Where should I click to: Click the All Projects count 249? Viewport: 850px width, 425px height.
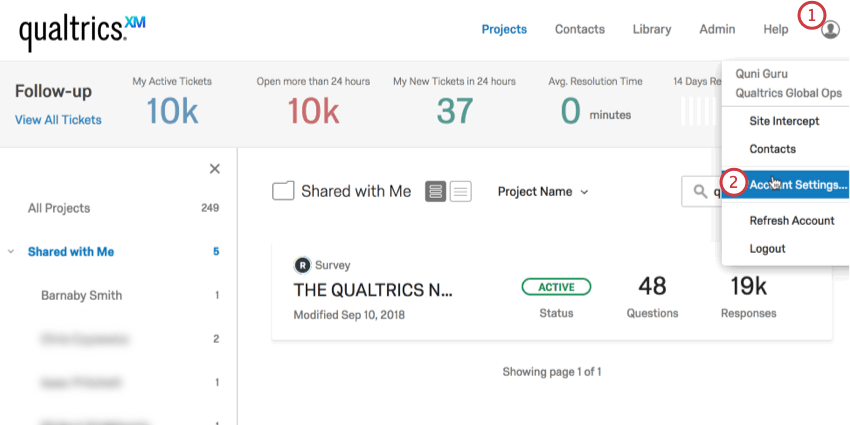209,208
